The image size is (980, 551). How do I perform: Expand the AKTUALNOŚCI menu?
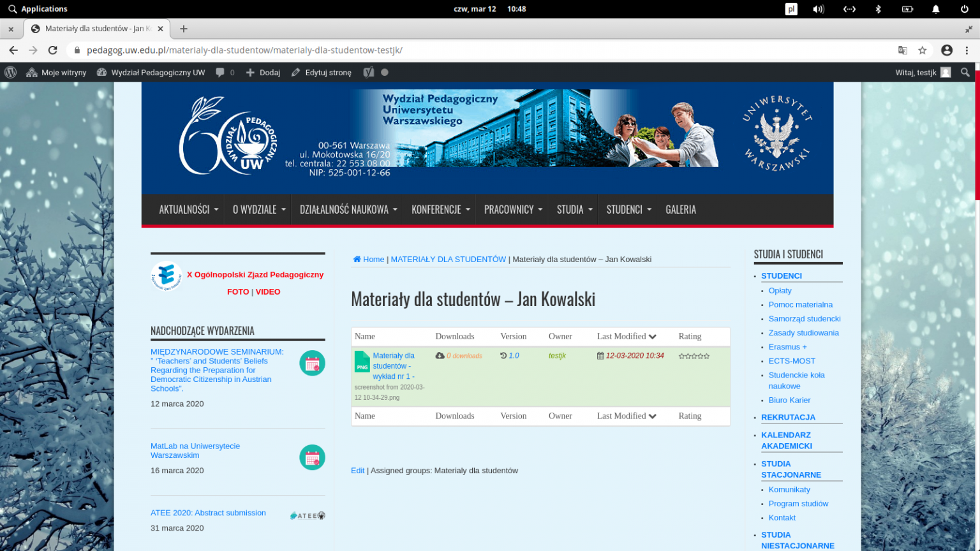point(188,209)
